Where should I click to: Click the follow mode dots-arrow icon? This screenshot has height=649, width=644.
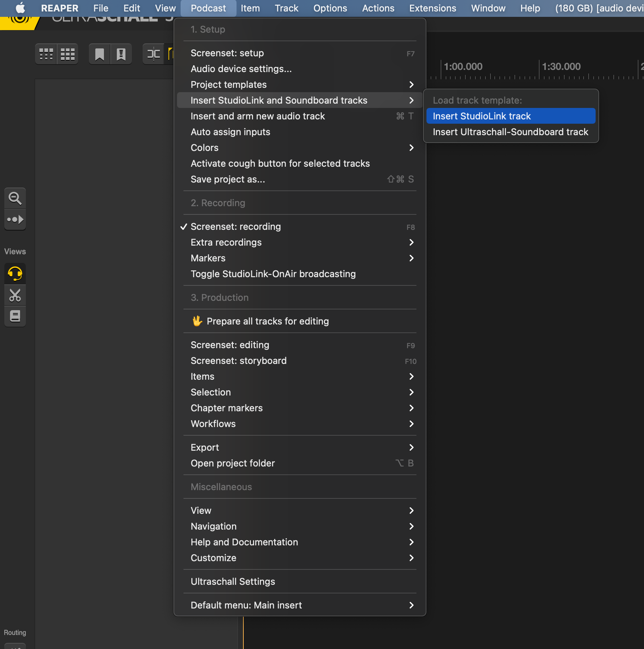coord(15,219)
